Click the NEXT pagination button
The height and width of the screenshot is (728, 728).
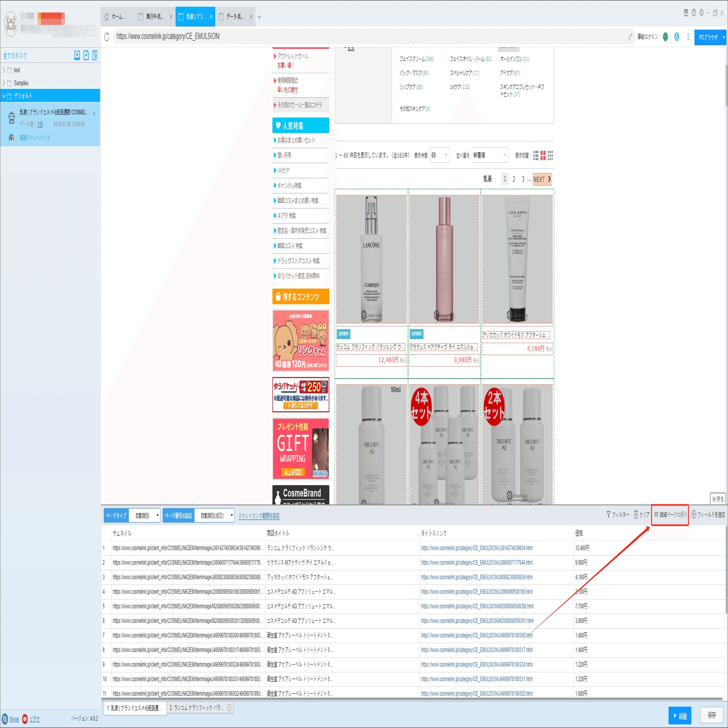click(x=542, y=179)
